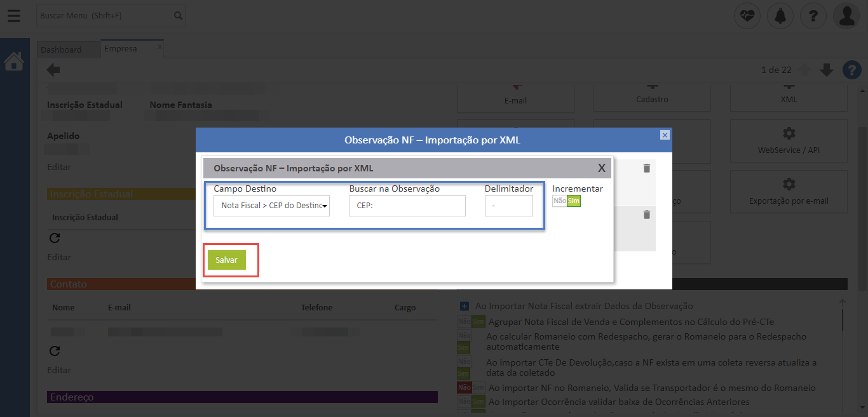This screenshot has width=868, height=417.
Task: Delete first observation row trash icon
Action: [647, 168]
